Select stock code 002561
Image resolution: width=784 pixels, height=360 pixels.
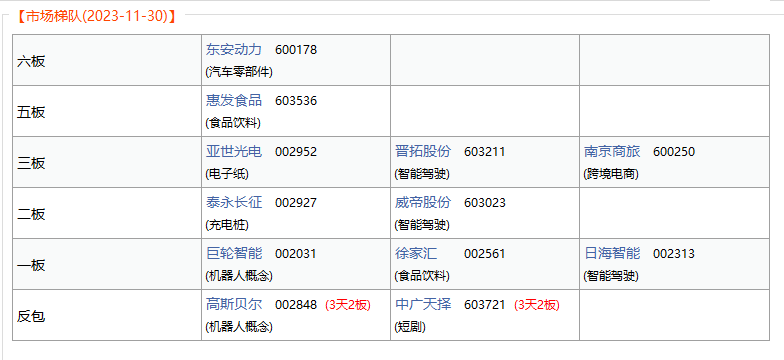(x=484, y=254)
